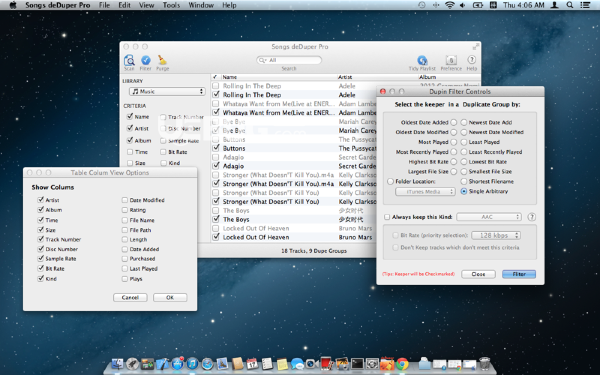Click the volume icon in menu bar
Viewport: 600px width, 375px height.
tap(463, 5)
